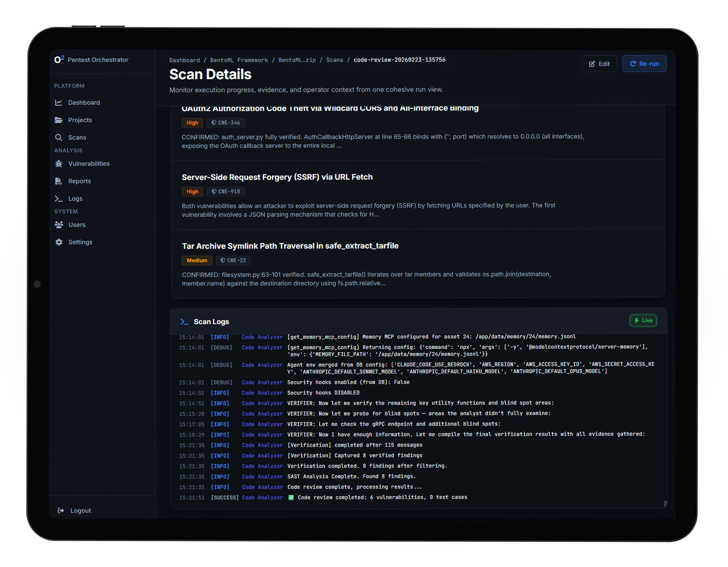
Task: Click the Vulnerabilities bug icon
Action: click(59, 164)
